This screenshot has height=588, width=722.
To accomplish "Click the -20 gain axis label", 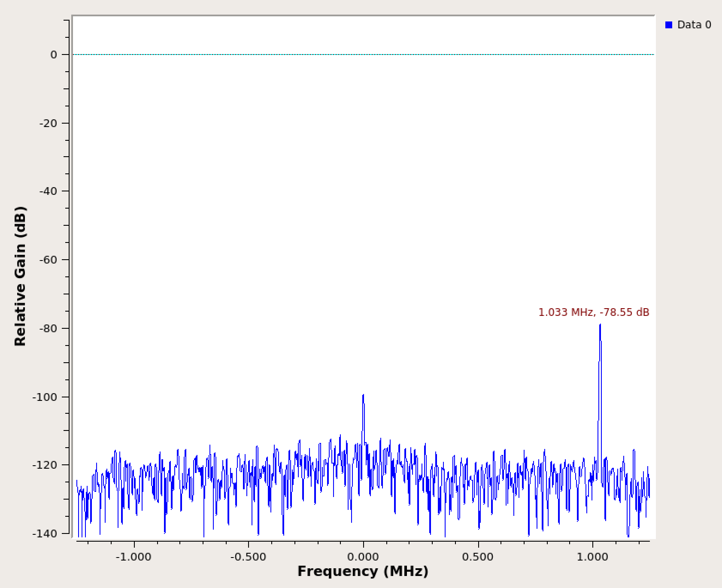I will pos(48,123).
